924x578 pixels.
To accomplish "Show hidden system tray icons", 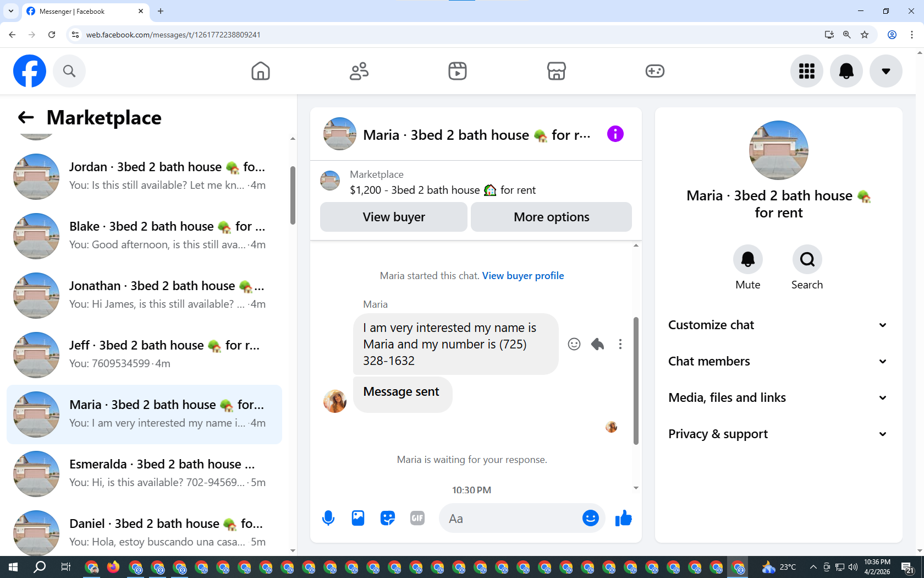I will tap(813, 567).
